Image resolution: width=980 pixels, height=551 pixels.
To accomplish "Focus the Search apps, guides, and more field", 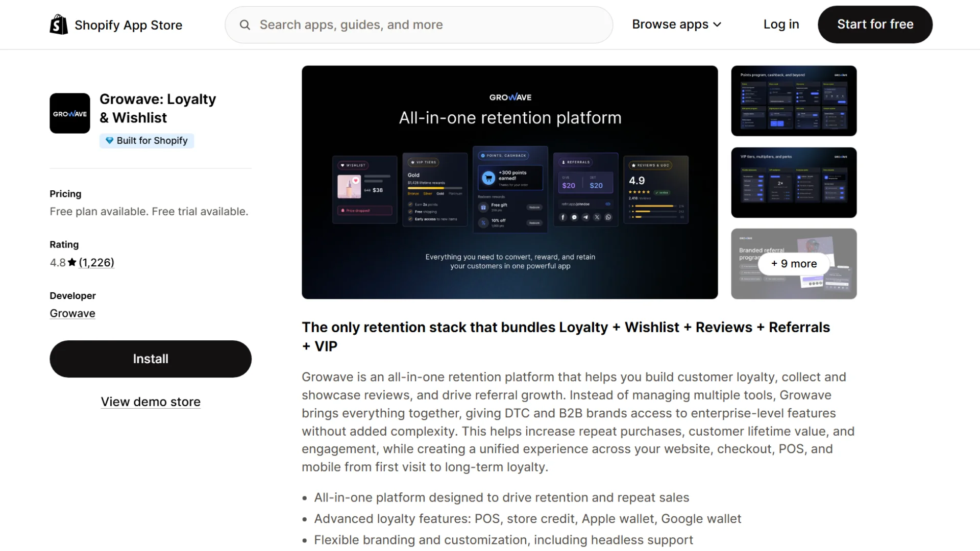I will 419,24.
